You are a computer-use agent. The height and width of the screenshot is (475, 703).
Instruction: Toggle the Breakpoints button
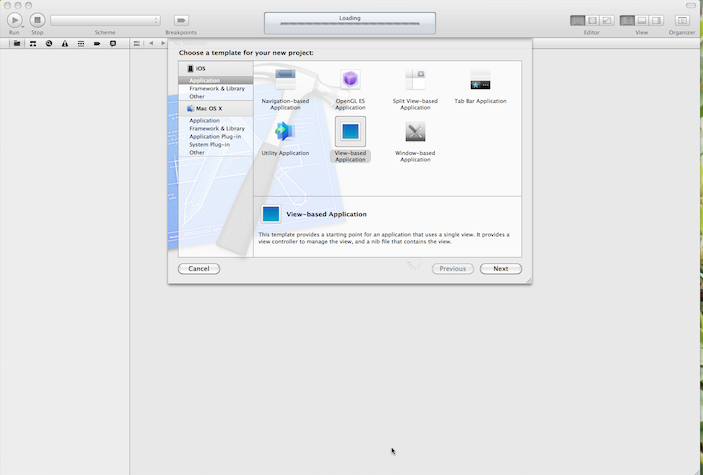coord(181,20)
